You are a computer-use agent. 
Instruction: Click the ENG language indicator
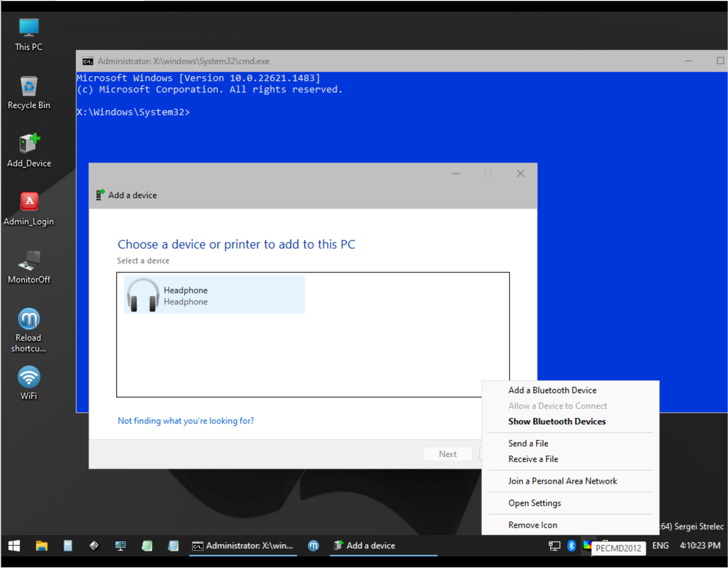(x=660, y=545)
